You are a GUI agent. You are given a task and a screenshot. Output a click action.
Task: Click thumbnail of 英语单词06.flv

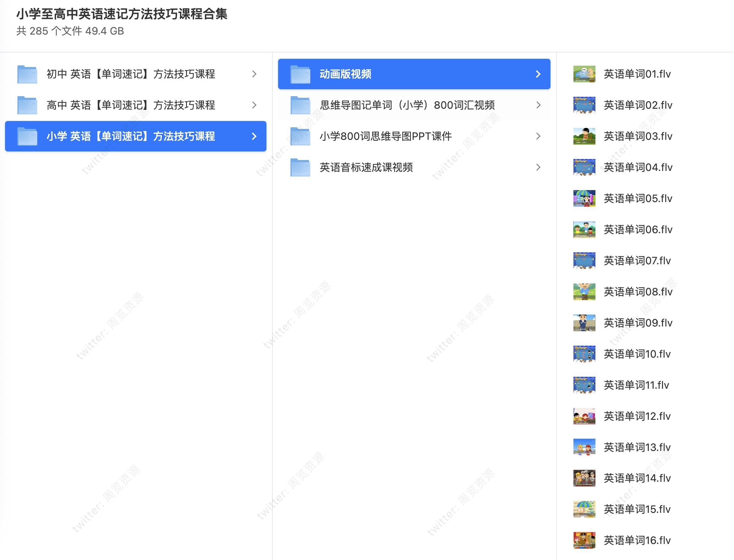(x=584, y=229)
